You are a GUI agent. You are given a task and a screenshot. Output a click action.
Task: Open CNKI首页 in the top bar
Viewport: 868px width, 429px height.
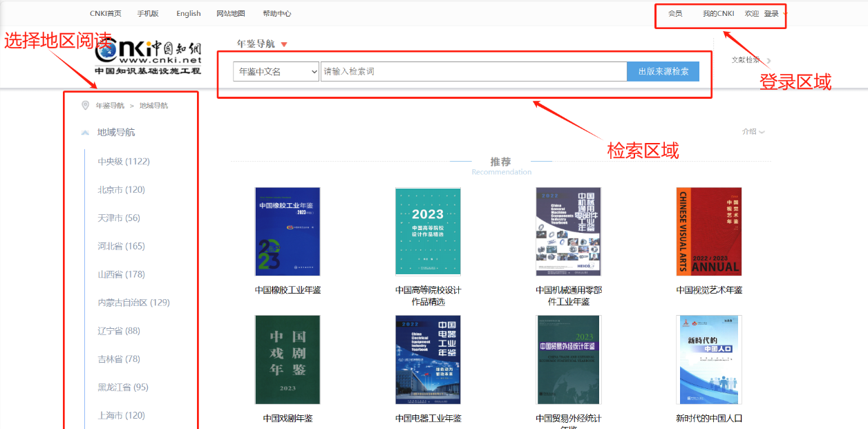point(106,13)
